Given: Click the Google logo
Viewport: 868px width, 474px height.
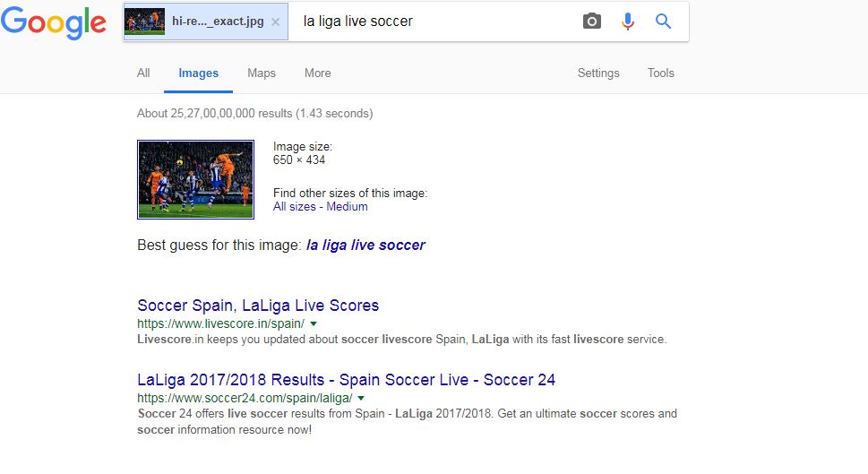Looking at the screenshot, I should (54, 22).
